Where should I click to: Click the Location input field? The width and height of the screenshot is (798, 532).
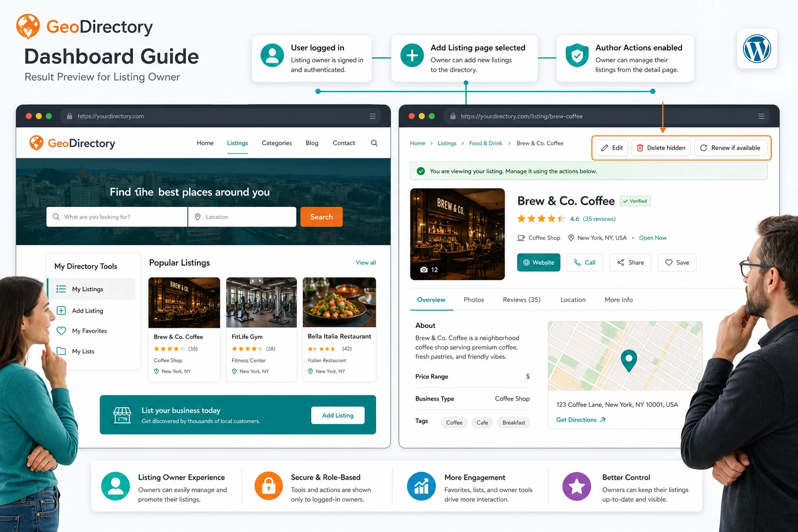pos(243,217)
